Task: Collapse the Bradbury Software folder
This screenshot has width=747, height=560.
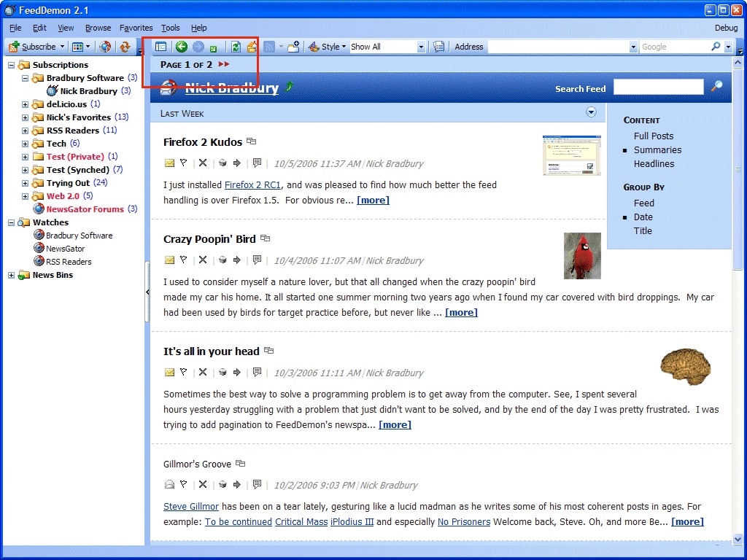Action: coord(26,78)
